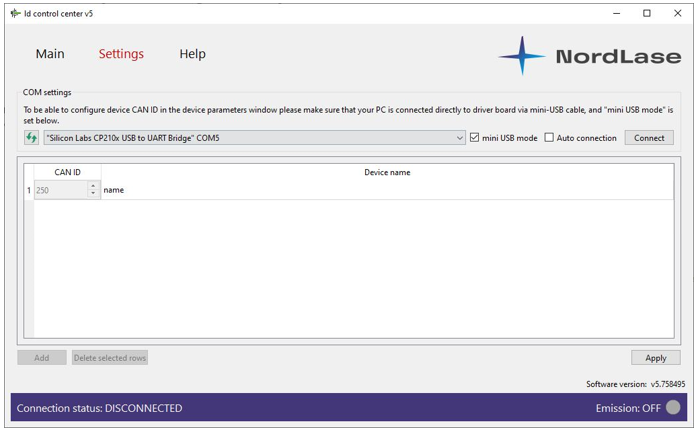Click the CAN ID value field
The image size is (700, 432).
point(60,190)
